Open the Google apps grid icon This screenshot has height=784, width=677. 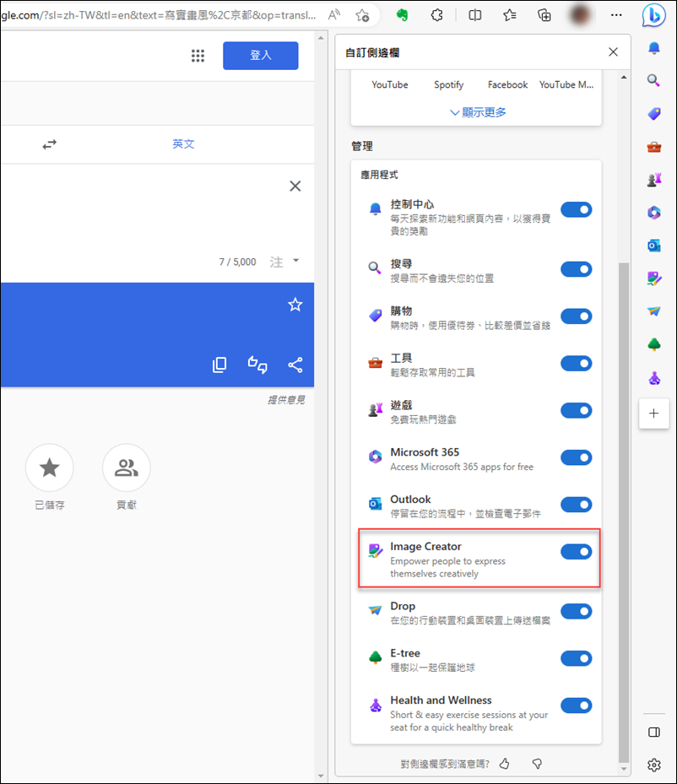pyautogui.click(x=198, y=56)
